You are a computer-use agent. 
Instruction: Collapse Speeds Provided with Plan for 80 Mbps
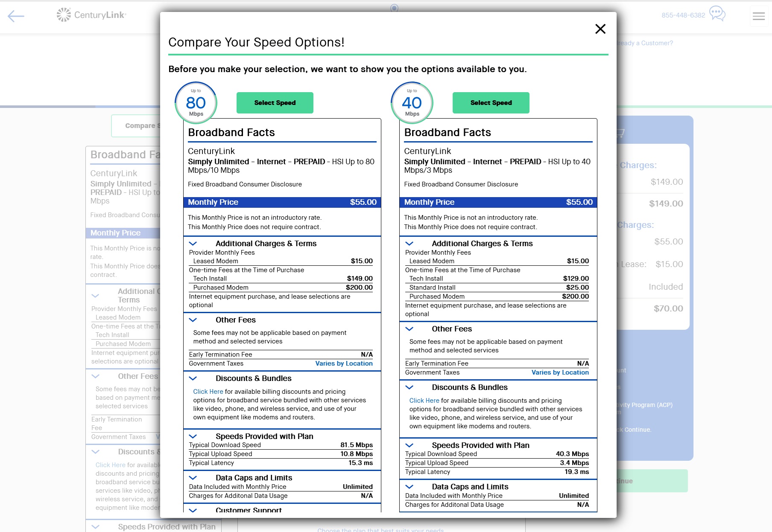(x=193, y=436)
